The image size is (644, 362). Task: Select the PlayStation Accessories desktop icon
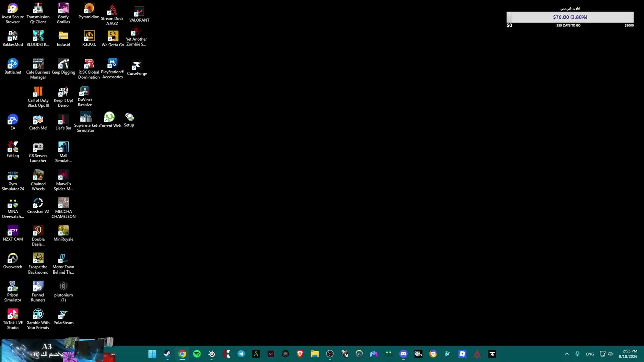112,69
